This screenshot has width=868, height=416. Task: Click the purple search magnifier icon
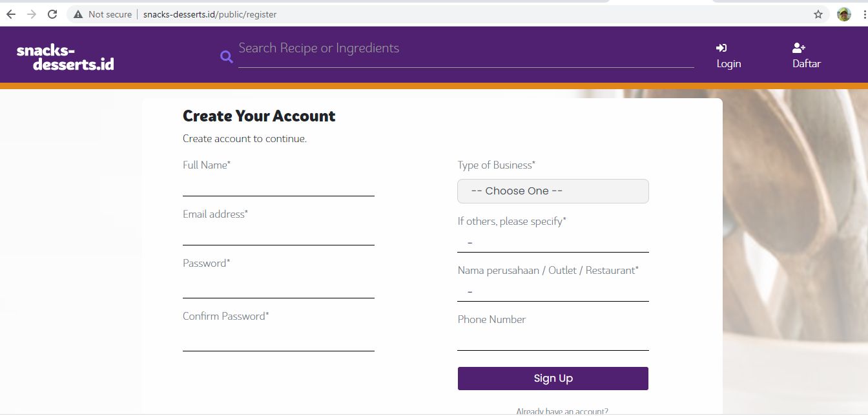pos(227,57)
